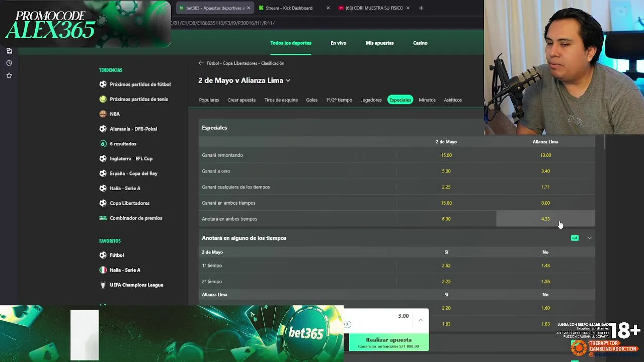Viewport: 644px width, 362px height.
Task: Pick 2 de Mayo Ganará a cero at 5.00
Action: tap(446, 171)
